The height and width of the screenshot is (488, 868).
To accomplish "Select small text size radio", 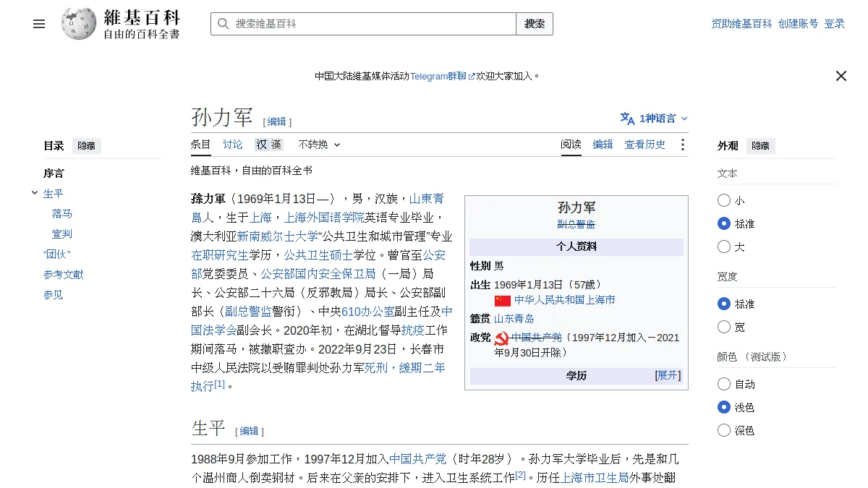I will tap(724, 200).
